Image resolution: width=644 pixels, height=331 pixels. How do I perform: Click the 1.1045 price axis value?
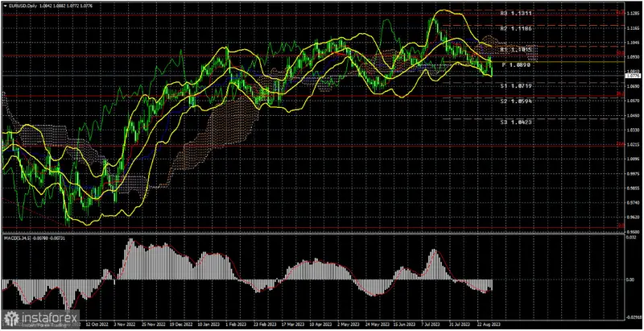click(634, 43)
